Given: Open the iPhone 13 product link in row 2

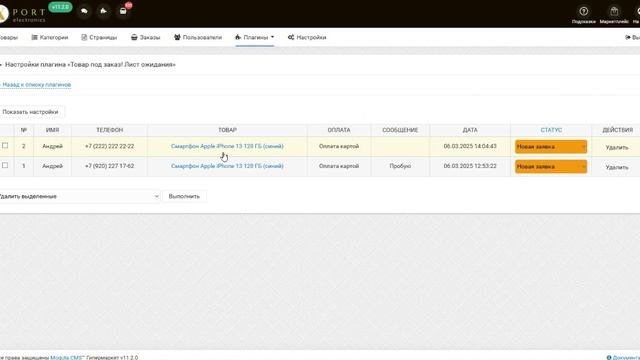Looking at the screenshot, I should coord(227,146).
